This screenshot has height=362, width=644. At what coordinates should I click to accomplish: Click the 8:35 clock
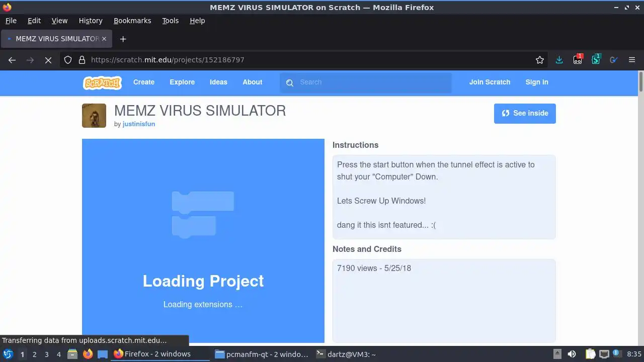click(634, 354)
